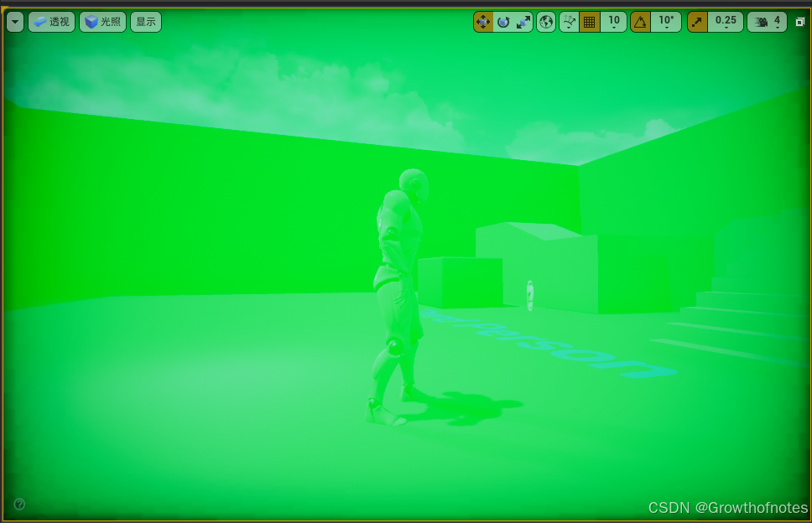Open the viewport options dropdown arrow

pyautogui.click(x=15, y=22)
